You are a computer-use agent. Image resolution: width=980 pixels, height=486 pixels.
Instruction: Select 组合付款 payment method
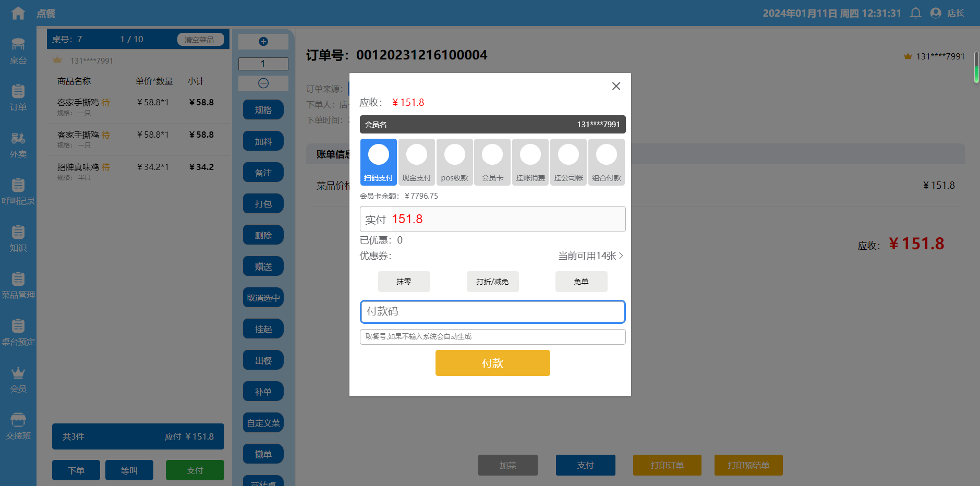(607, 162)
